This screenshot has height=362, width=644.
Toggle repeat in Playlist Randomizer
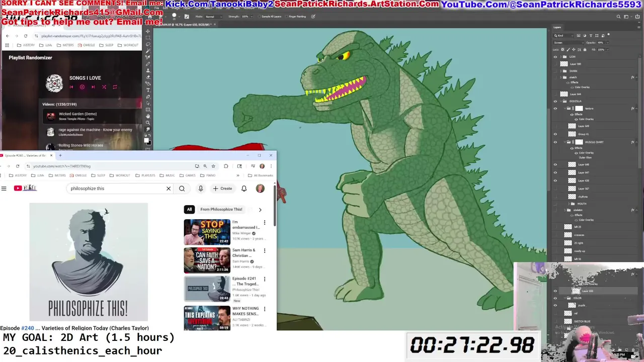(115, 87)
